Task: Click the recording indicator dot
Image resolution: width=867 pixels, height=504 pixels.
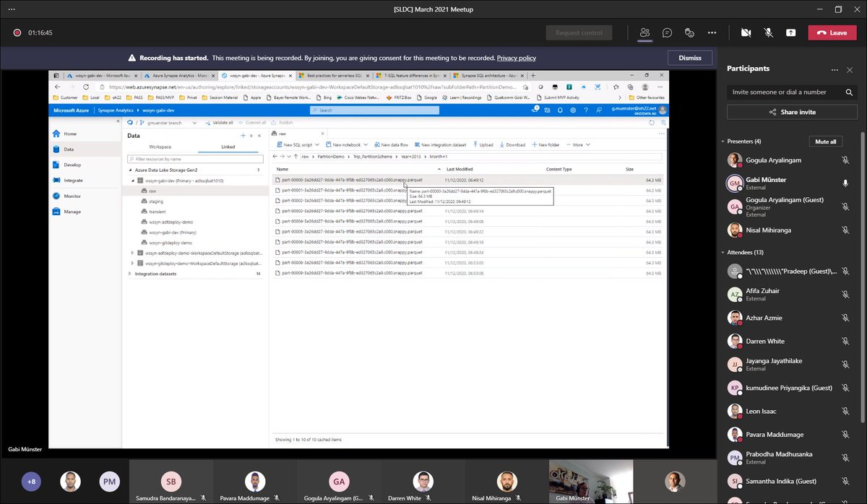Action: coord(17,32)
